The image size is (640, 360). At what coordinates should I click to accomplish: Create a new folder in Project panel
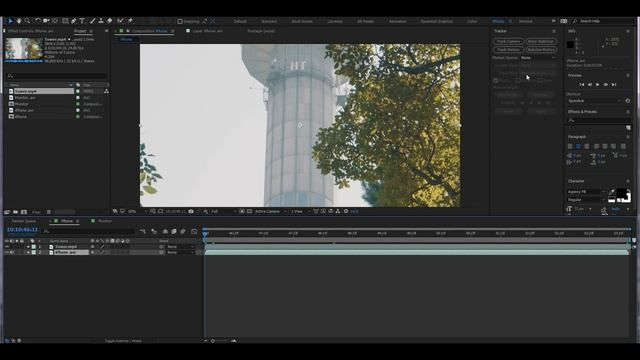pyautogui.click(x=16, y=212)
